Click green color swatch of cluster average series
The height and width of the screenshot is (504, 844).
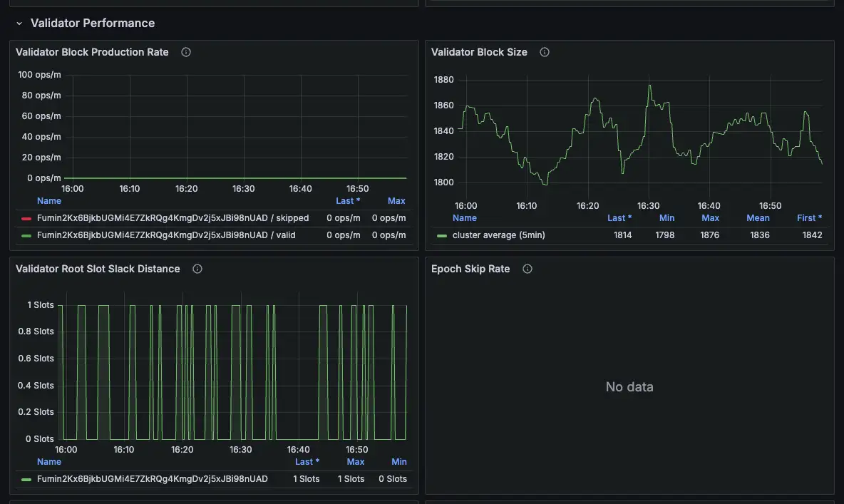pyautogui.click(x=442, y=235)
